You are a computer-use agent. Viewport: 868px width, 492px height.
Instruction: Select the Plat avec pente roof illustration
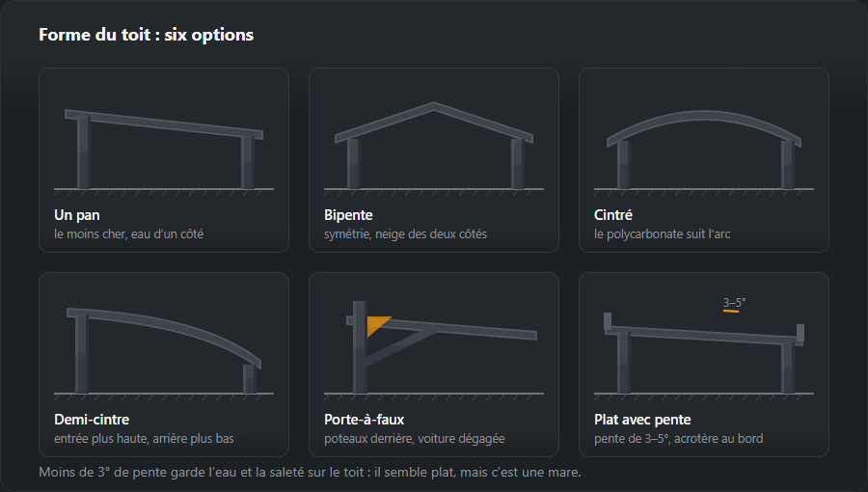pyautogui.click(x=704, y=349)
